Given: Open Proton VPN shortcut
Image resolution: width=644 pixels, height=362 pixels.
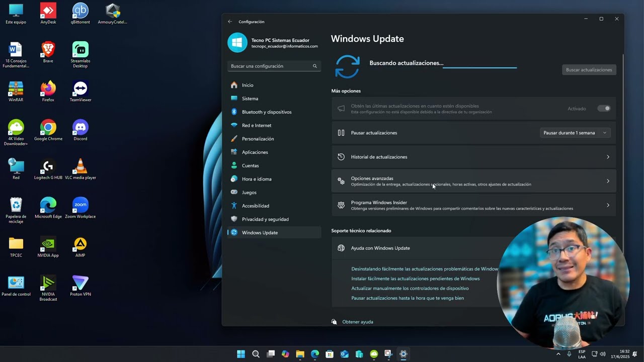Looking at the screenshot, I should (80, 286).
